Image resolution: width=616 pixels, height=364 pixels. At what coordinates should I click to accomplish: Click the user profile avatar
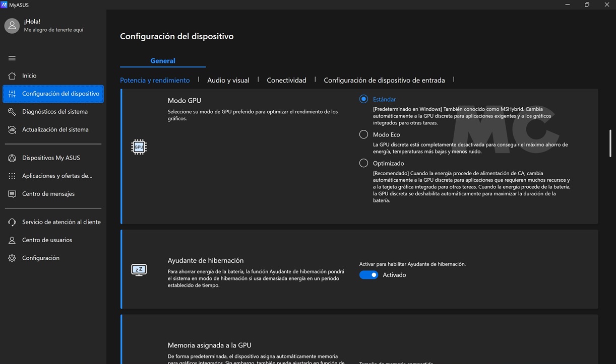point(12,26)
